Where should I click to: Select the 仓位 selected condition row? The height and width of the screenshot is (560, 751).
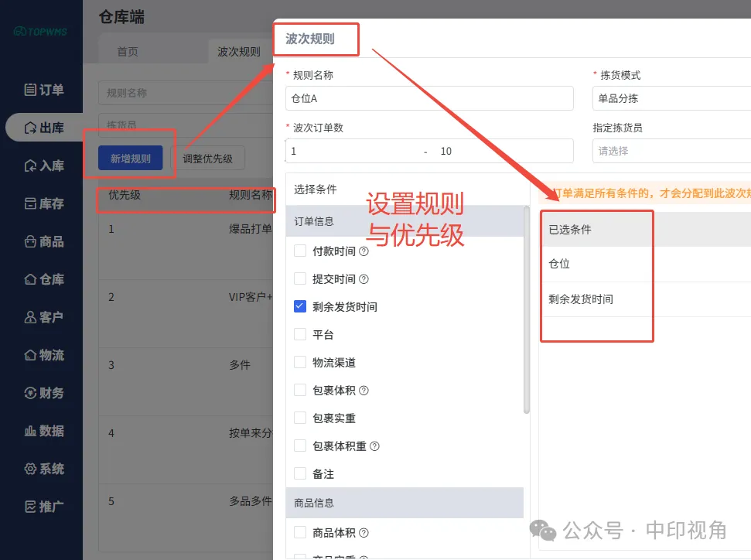click(x=645, y=264)
